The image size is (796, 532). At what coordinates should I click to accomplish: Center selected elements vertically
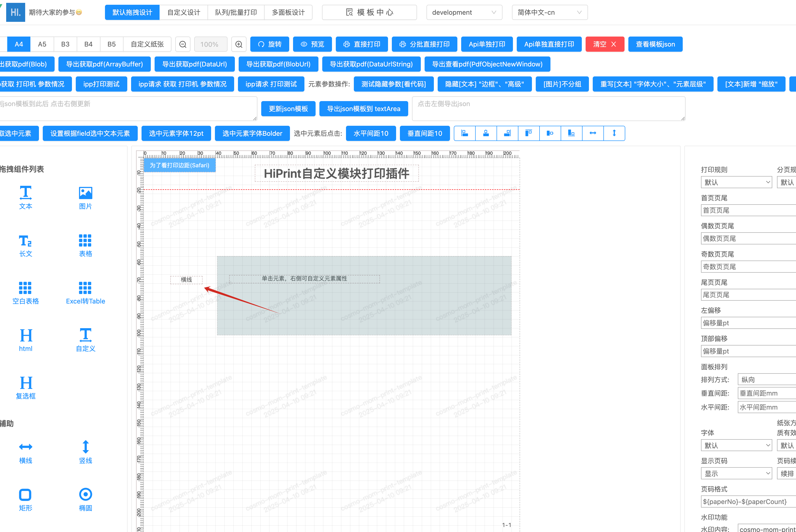coord(550,133)
